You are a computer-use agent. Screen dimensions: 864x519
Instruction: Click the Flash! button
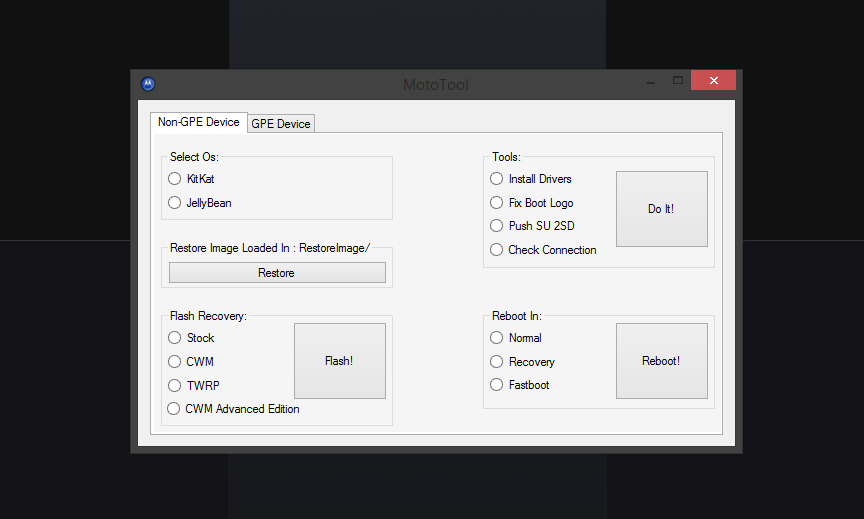click(339, 361)
